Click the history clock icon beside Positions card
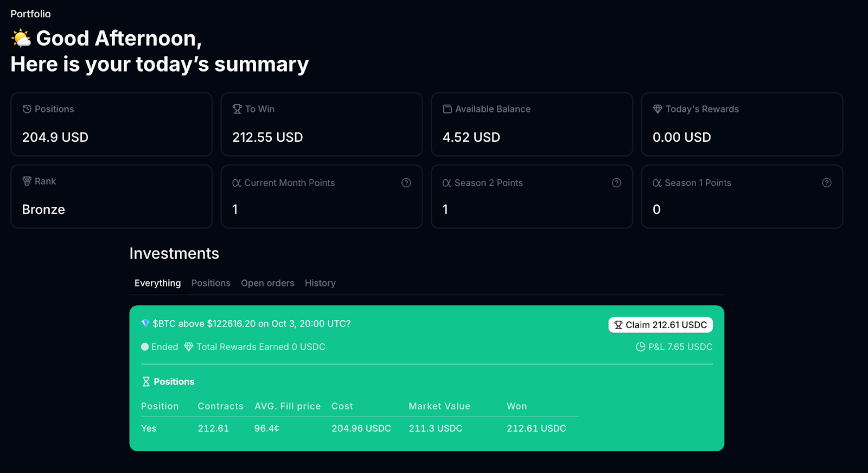The height and width of the screenshot is (473, 868). pyautogui.click(x=27, y=109)
